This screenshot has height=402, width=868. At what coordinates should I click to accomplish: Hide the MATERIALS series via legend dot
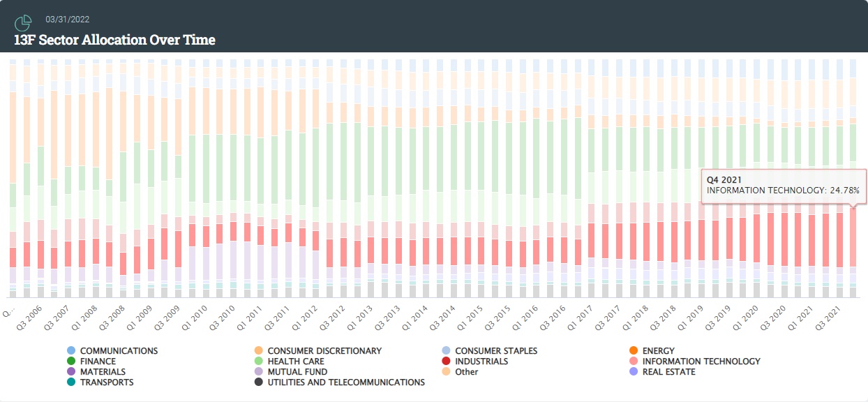pyautogui.click(x=71, y=371)
